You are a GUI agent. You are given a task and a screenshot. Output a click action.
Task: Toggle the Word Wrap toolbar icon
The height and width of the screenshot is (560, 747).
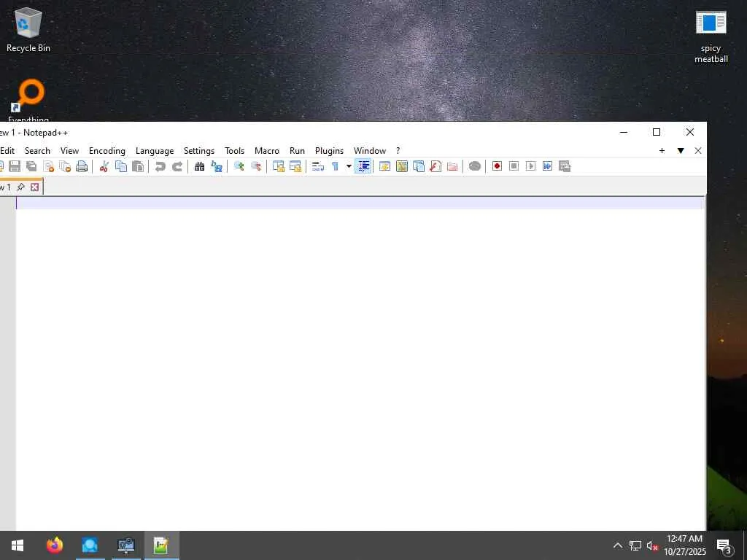(x=318, y=166)
